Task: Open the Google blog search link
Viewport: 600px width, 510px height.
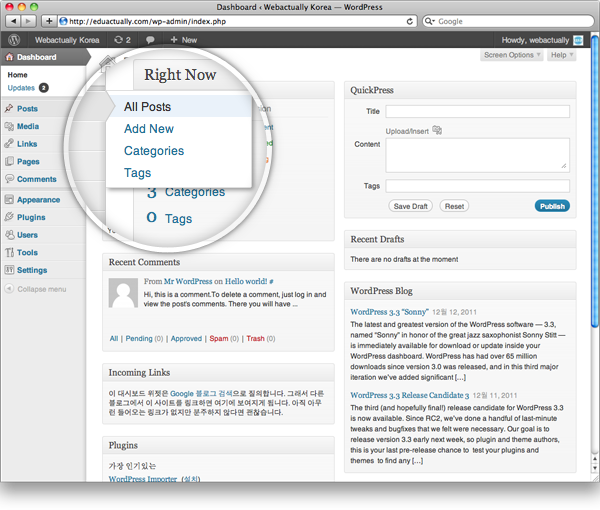Action: point(201,393)
